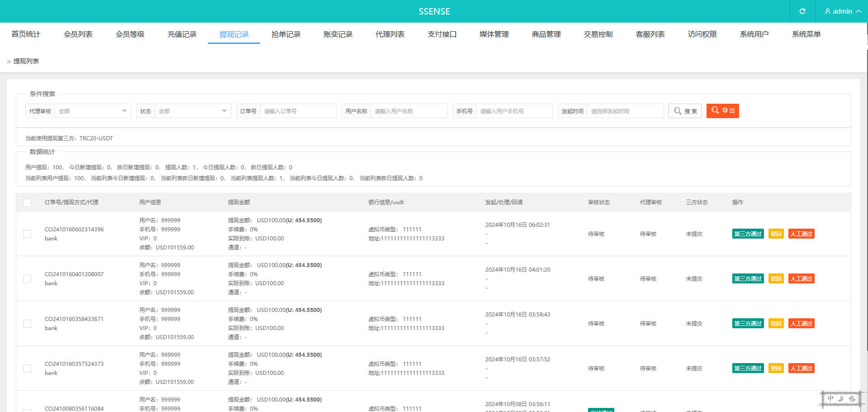Open the 系统菜单 tab
Screen dimensions: 868x412
tap(806, 34)
